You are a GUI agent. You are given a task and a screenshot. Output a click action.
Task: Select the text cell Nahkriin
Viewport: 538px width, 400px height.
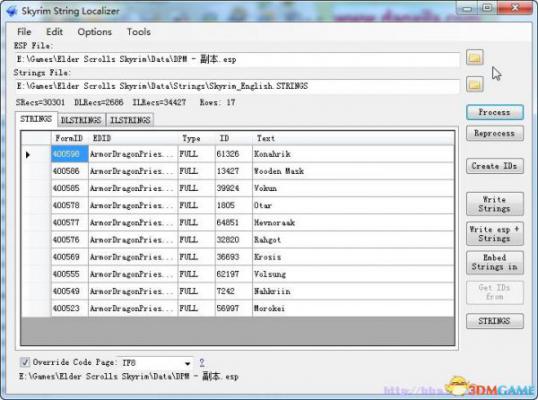coord(353,291)
